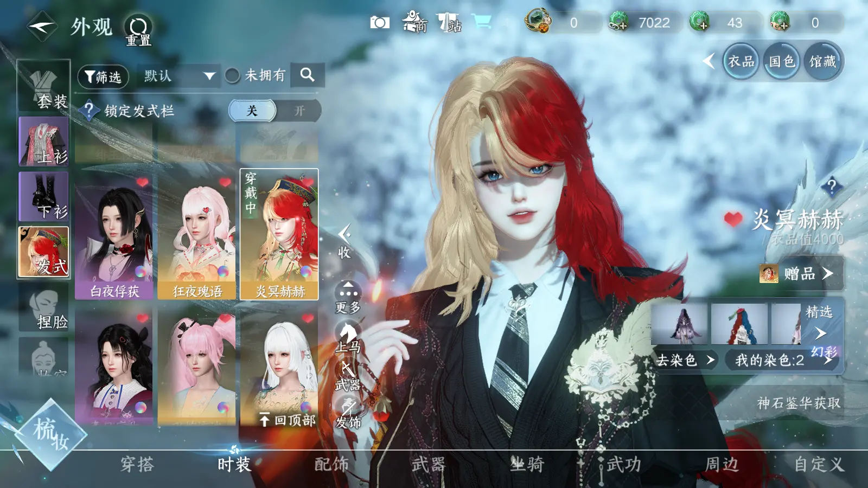This screenshot has height=488, width=868.
Task: Open the 筛选 filter
Action: (103, 77)
